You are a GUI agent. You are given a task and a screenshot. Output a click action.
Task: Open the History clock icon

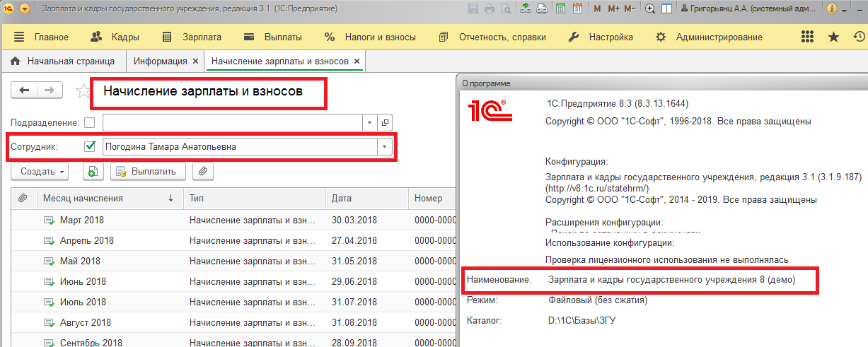point(860,37)
